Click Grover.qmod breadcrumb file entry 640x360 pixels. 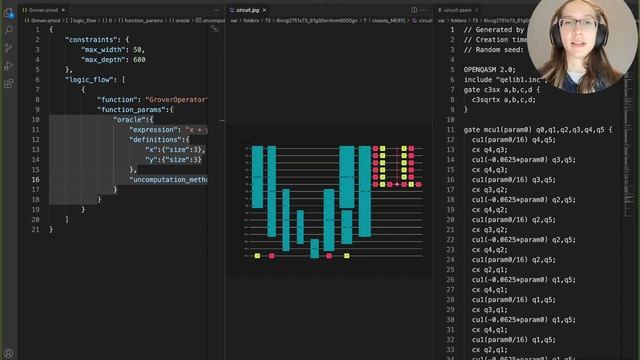pos(42,20)
